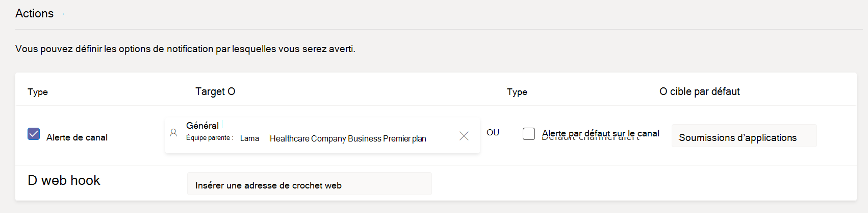
Task: Uncheck the Alerte de canal checkbox
Action: [34, 134]
